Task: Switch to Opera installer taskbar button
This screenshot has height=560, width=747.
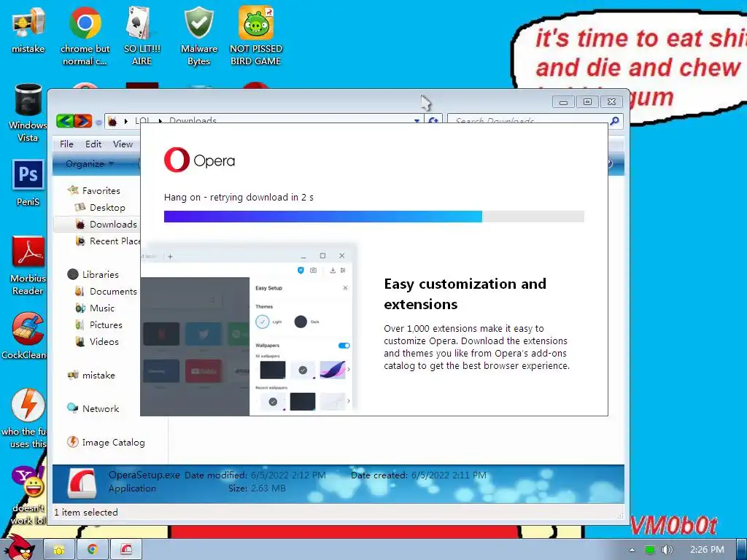Action: (126, 550)
